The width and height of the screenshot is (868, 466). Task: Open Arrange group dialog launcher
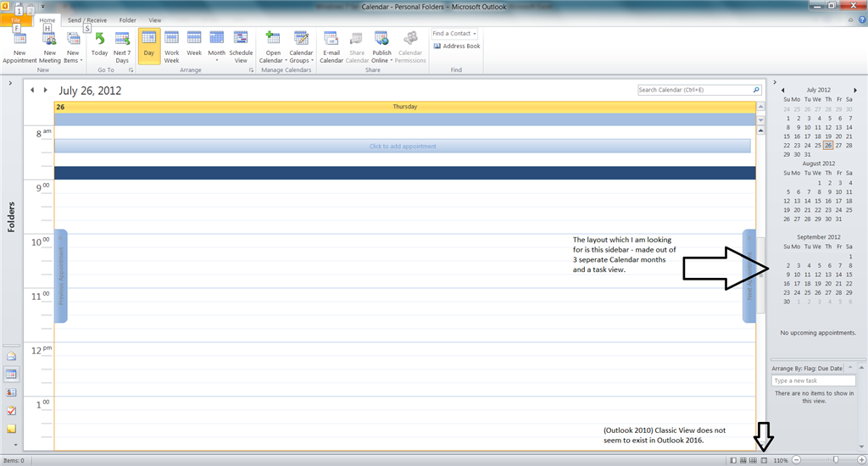(x=251, y=70)
